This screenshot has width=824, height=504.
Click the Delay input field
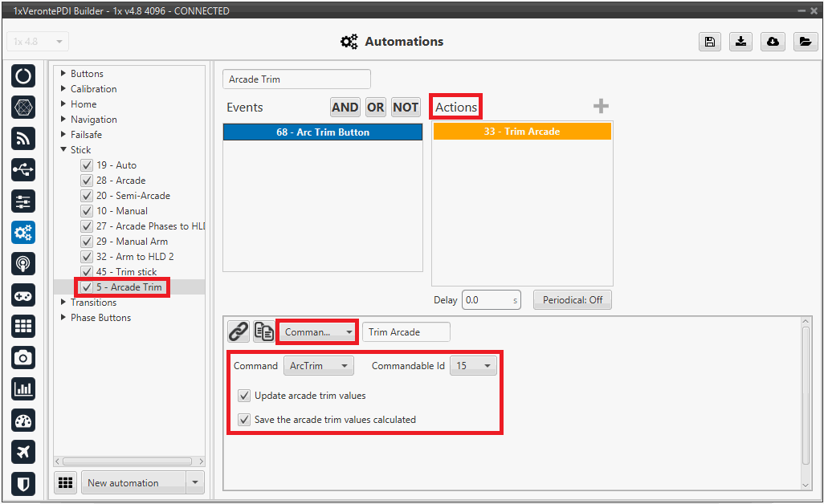(x=486, y=300)
